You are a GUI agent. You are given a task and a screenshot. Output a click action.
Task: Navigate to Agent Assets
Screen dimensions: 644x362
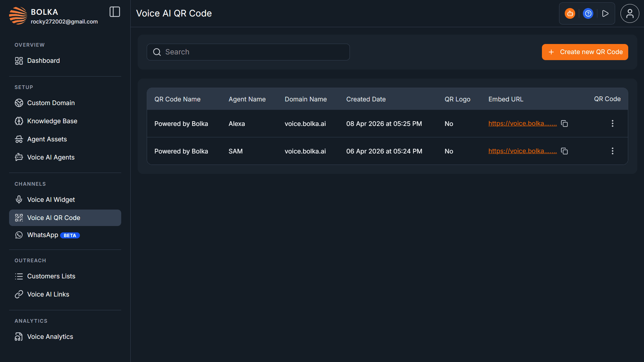[x=65, y=139]
